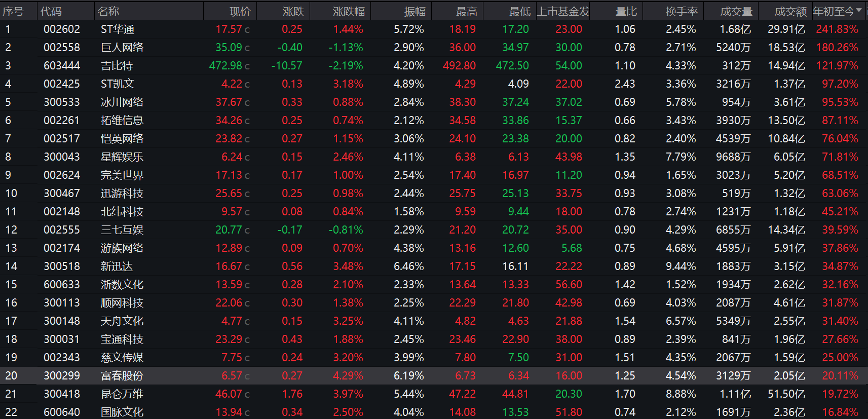Click stock code 600633 for 浙数文化
This screenshot has width=868, height=419.
pos(62,285)
